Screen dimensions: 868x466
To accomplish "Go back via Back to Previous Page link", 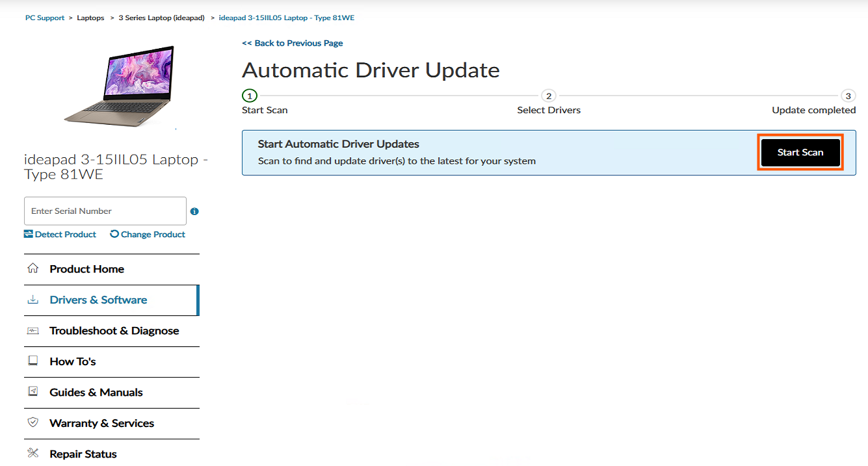I will click(x=293, y=43).
